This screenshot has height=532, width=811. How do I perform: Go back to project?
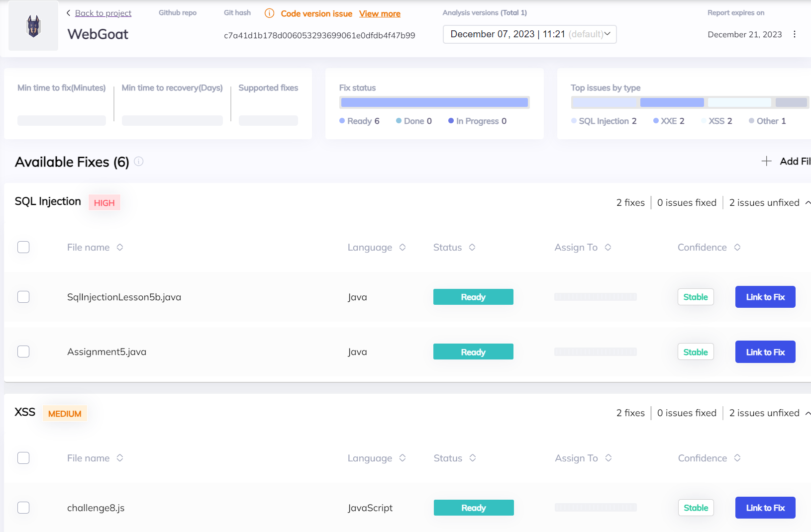coord(102,13)
